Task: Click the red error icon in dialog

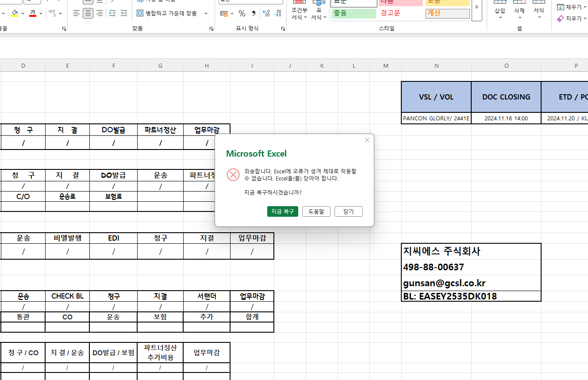Action: (x=233, y=175)
